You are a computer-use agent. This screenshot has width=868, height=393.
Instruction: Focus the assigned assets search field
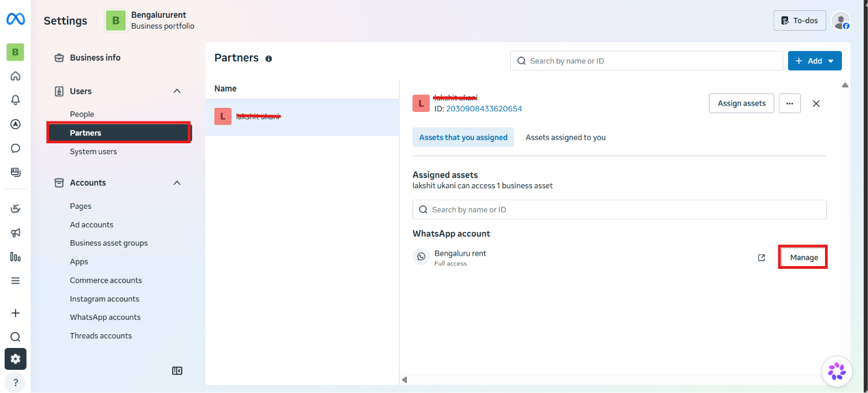tap(619, 209)
